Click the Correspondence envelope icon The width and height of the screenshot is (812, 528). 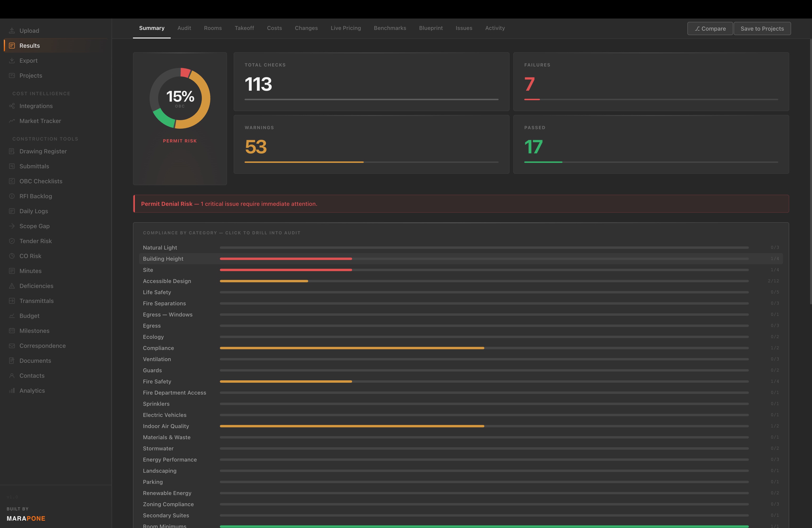(x=12, y=346)
